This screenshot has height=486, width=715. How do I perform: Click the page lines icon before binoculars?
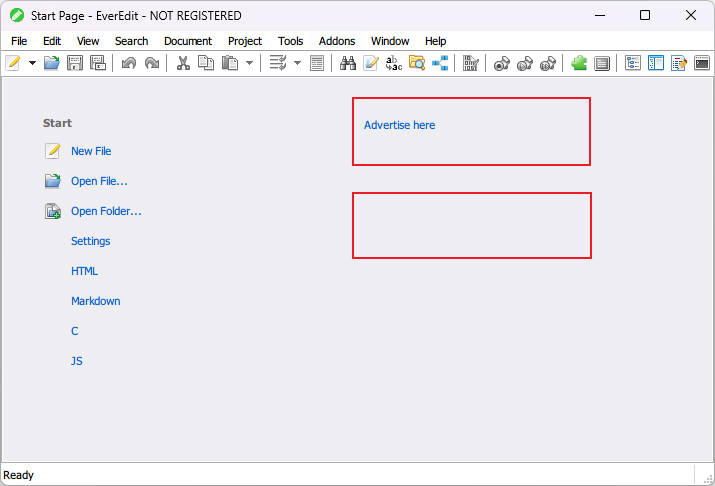(317, 63)
